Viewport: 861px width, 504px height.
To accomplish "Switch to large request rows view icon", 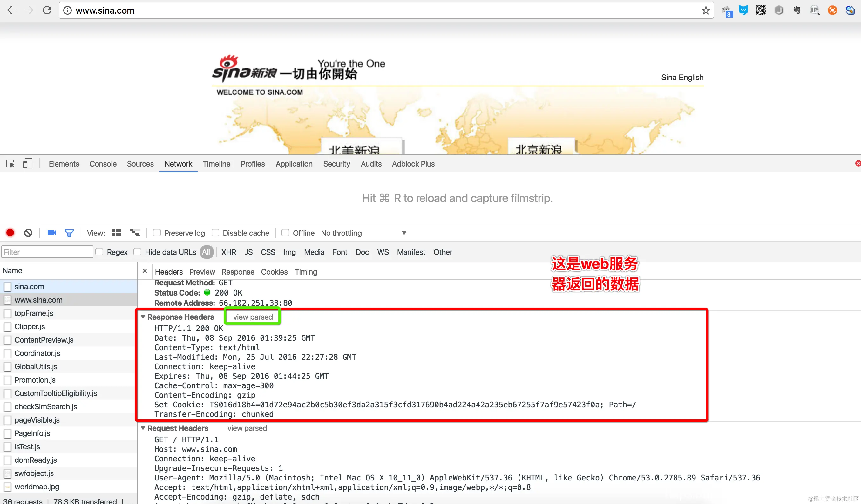I will 117,233.
